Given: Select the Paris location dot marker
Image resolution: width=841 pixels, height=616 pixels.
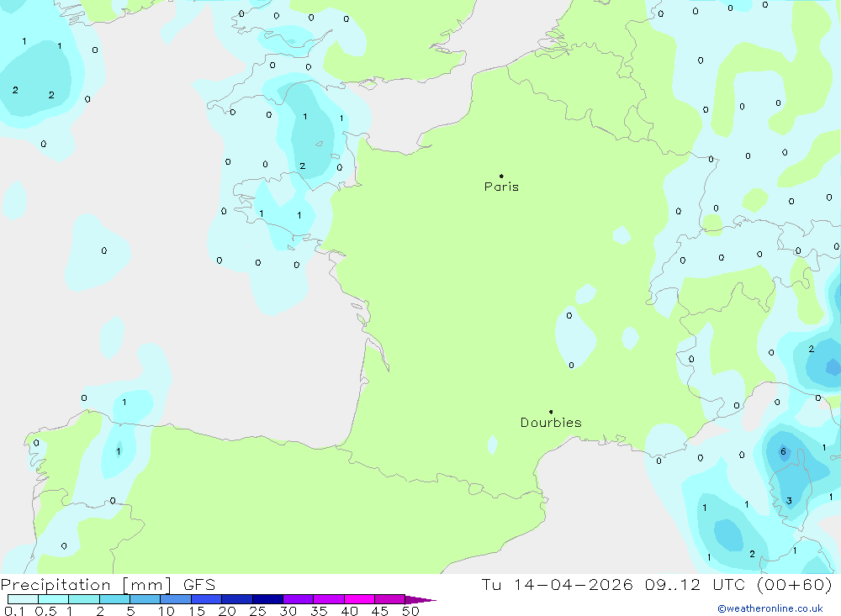Looking at the screenshot, I should (501, 176).
